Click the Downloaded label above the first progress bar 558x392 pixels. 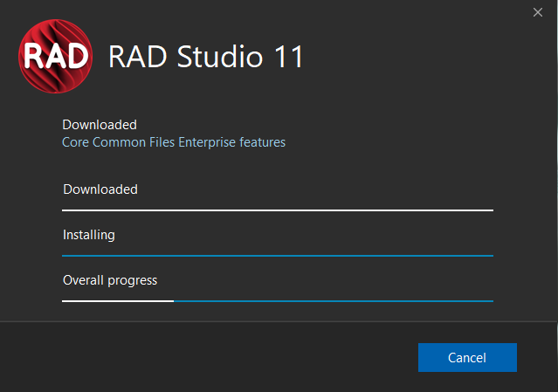[100, 189]
